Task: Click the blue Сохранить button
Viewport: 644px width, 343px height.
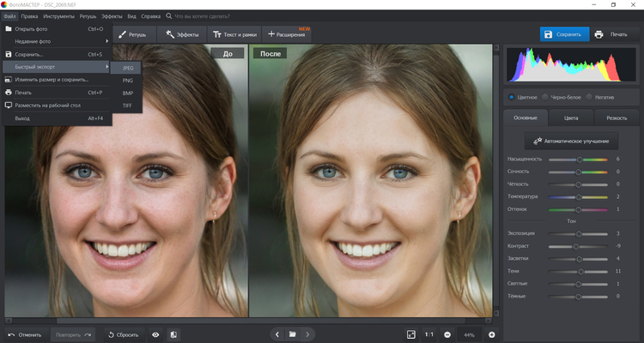Action: pos(563,34)
